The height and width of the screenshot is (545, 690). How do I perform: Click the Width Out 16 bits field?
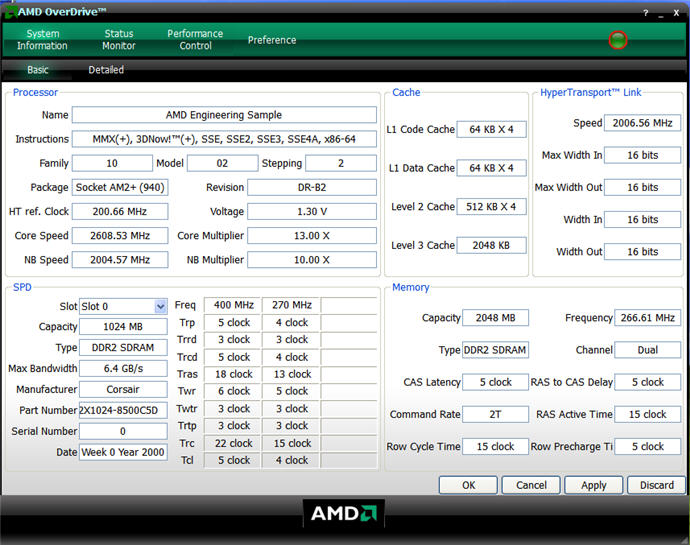[642, 252]
